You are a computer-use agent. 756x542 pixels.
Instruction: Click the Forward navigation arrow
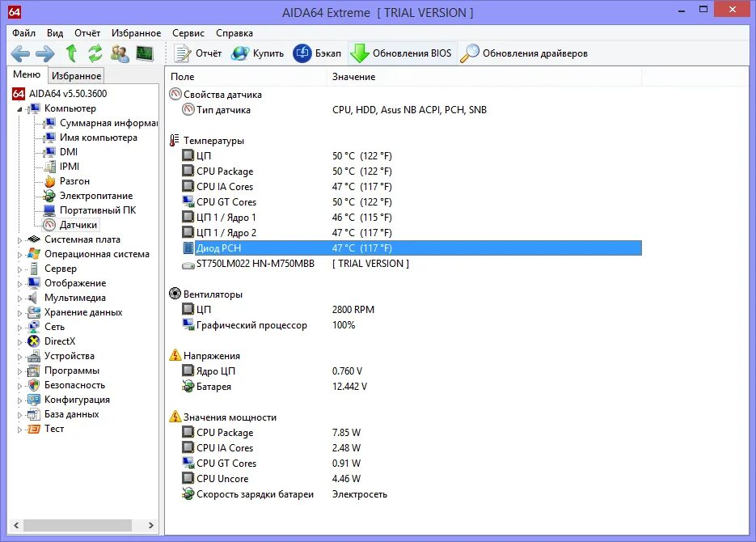[x=44, y=53]
